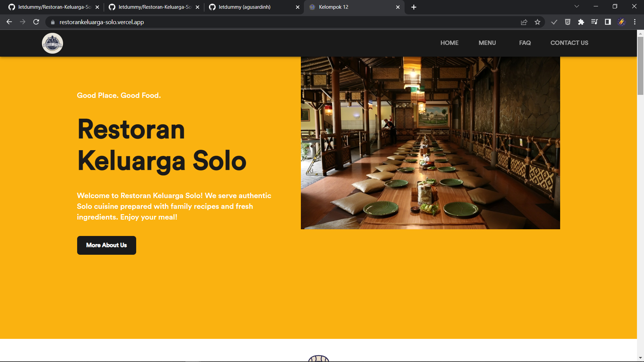
Task: Go back to the previous page
Action: pyautogui.click(x=9, y=22)
